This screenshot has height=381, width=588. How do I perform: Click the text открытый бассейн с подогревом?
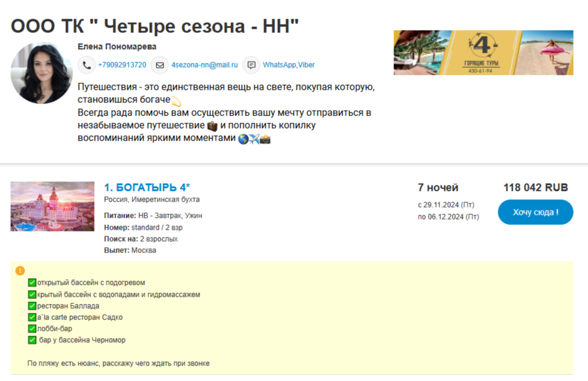click(x=91, y=282)
